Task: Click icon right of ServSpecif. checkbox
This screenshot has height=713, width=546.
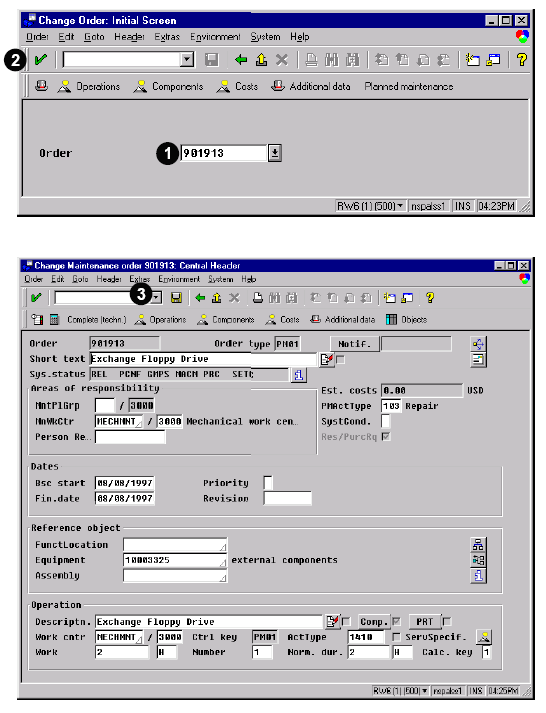Action: (x=484, y=637)
